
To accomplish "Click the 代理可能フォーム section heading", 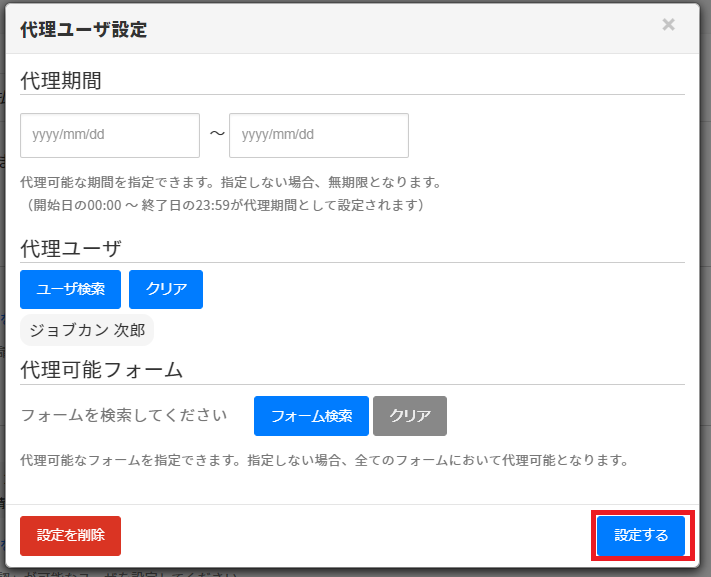I will [101, 369].
